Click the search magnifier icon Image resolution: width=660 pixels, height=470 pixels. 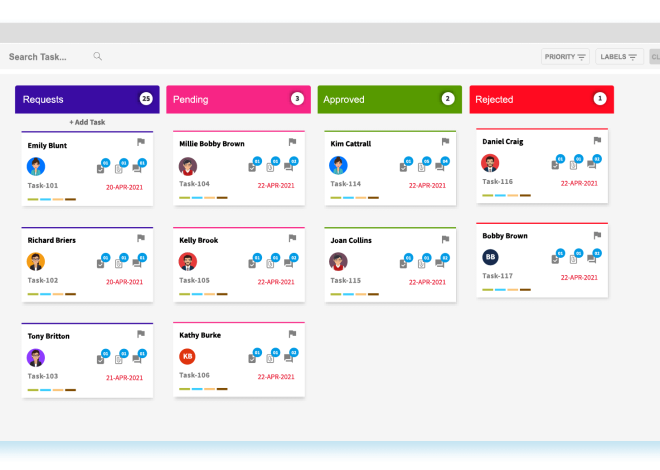(x=98, y=56)
